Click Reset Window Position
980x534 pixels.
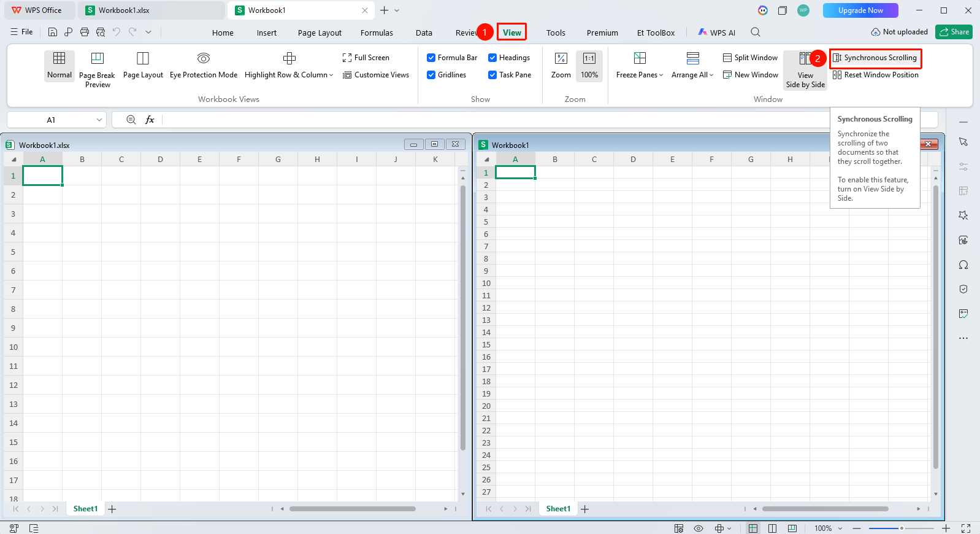tap(876, 75)
